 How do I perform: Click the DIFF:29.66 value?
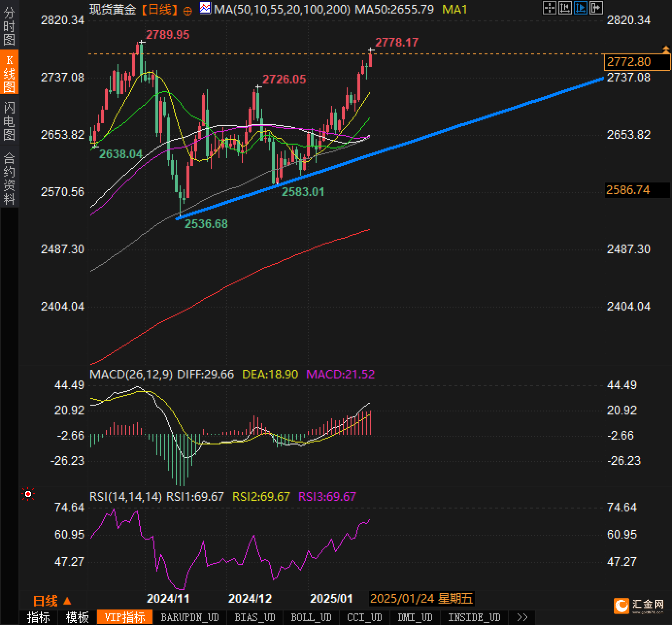point(205,374)
